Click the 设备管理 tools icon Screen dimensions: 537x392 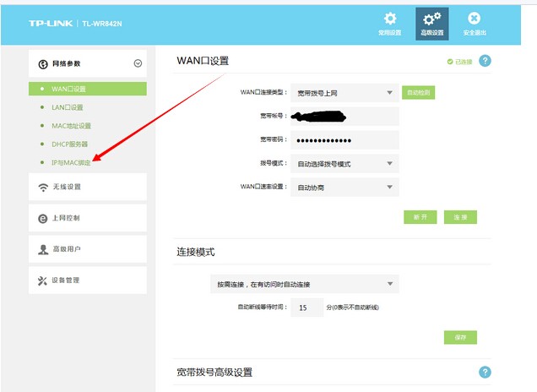pyautogui.click(x=42, y=281)
